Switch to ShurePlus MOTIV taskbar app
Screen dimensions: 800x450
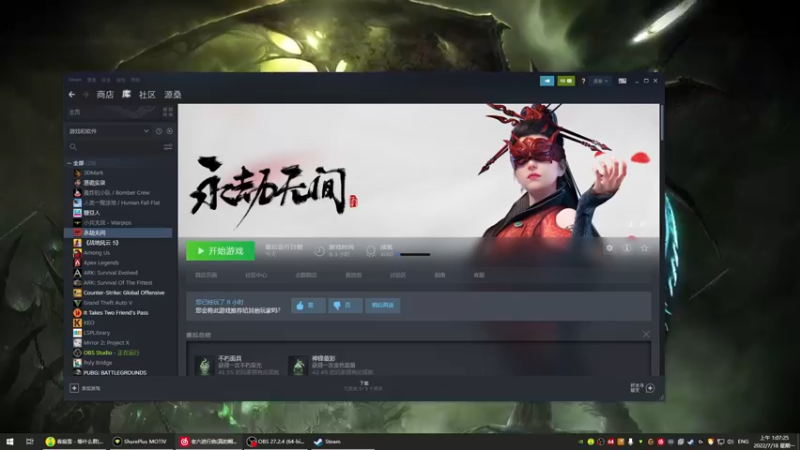(140, 441)
